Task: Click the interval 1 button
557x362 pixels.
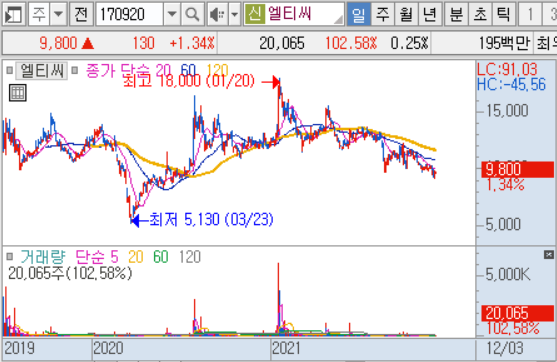Action: pos(530,14)
